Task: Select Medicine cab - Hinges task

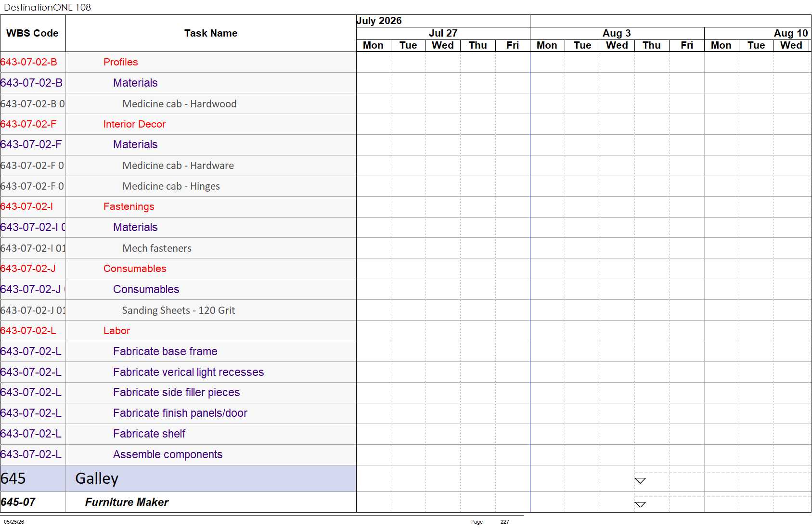Action: 171,186
